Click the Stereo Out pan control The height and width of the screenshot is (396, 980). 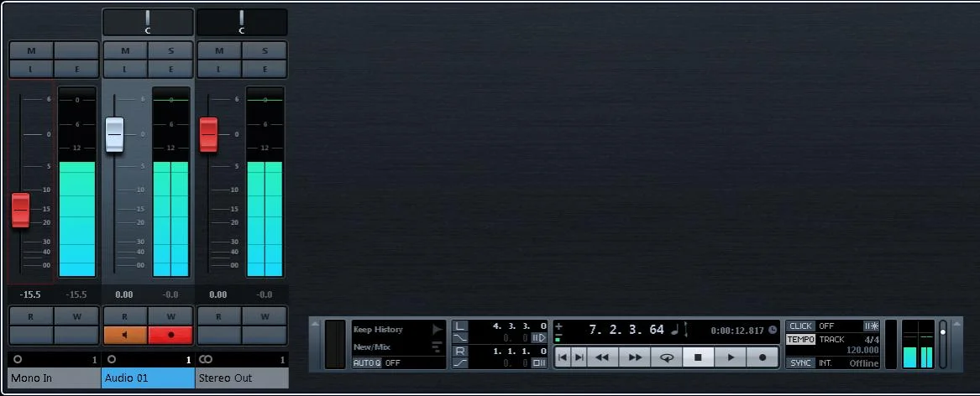pos(242,22)
